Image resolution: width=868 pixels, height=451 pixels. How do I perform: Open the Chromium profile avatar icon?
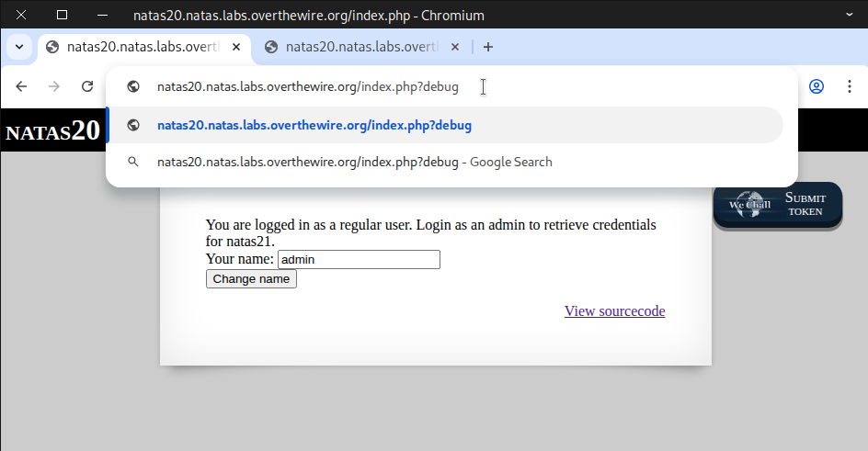tap(816, 86)
